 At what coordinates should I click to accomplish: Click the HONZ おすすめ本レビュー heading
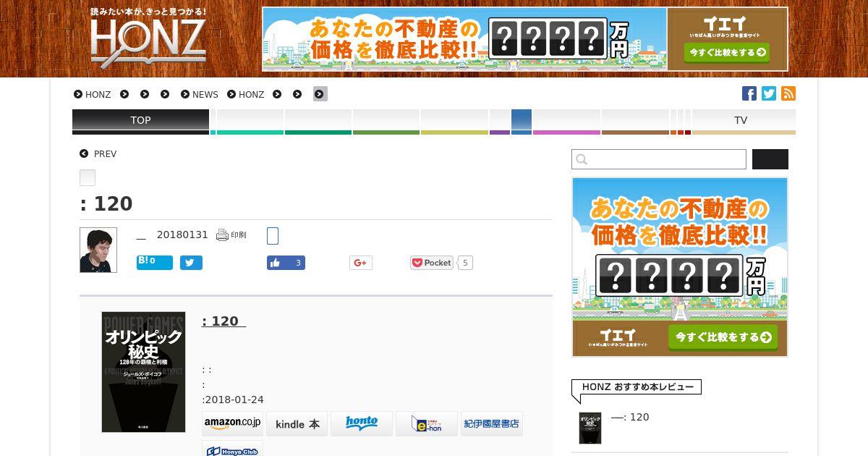point(637,387)
